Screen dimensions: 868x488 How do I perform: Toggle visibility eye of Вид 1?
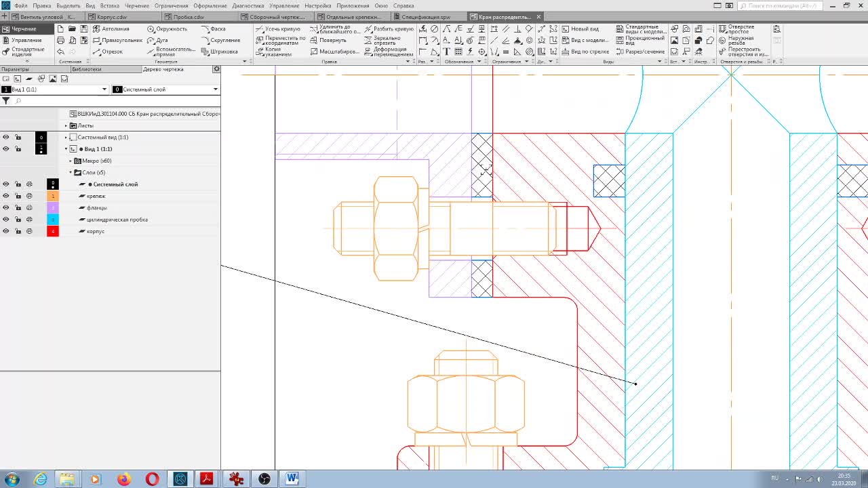click(x=6, y=149)
